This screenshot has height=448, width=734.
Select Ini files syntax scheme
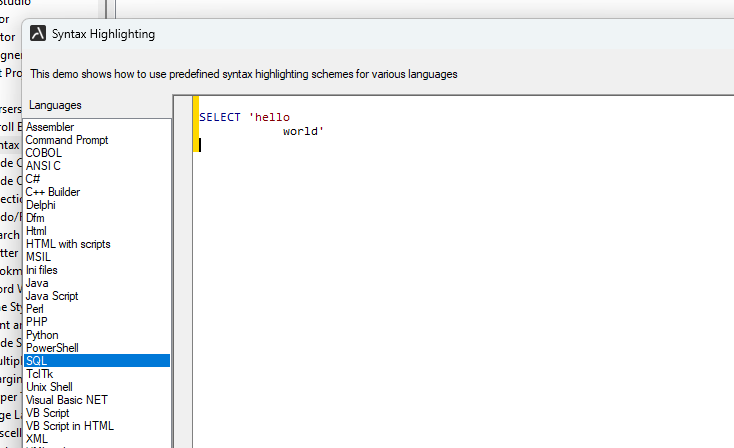click(x=42, y=270)
